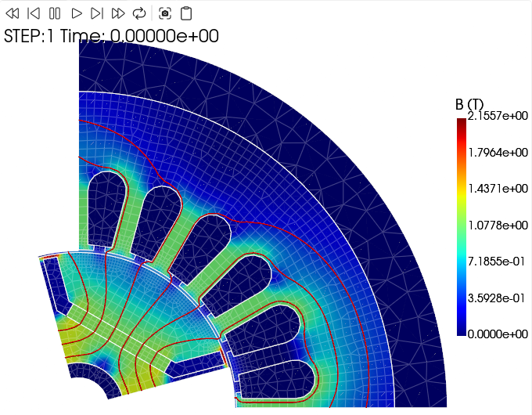
Task: Click the 2.1557e+00 maximum legend value
Action: tap(498, 116)
